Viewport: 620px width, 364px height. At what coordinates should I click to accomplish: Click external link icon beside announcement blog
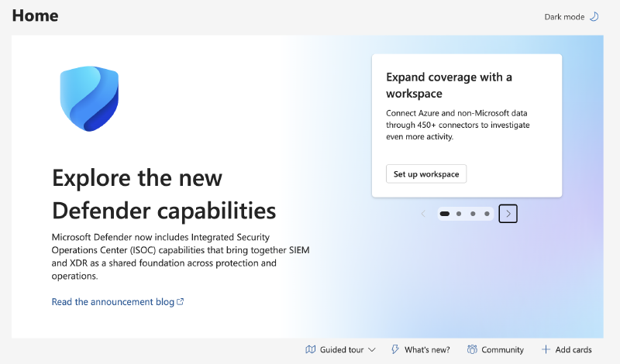coord(180,301)
